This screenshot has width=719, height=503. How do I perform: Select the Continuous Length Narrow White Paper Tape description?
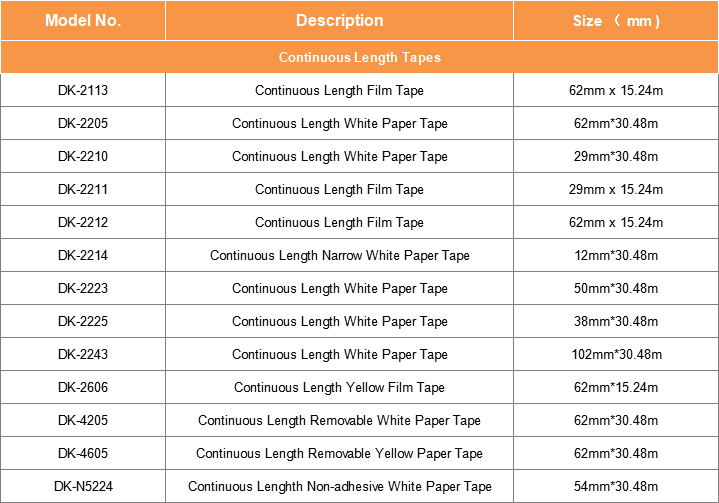click(339, 256)
